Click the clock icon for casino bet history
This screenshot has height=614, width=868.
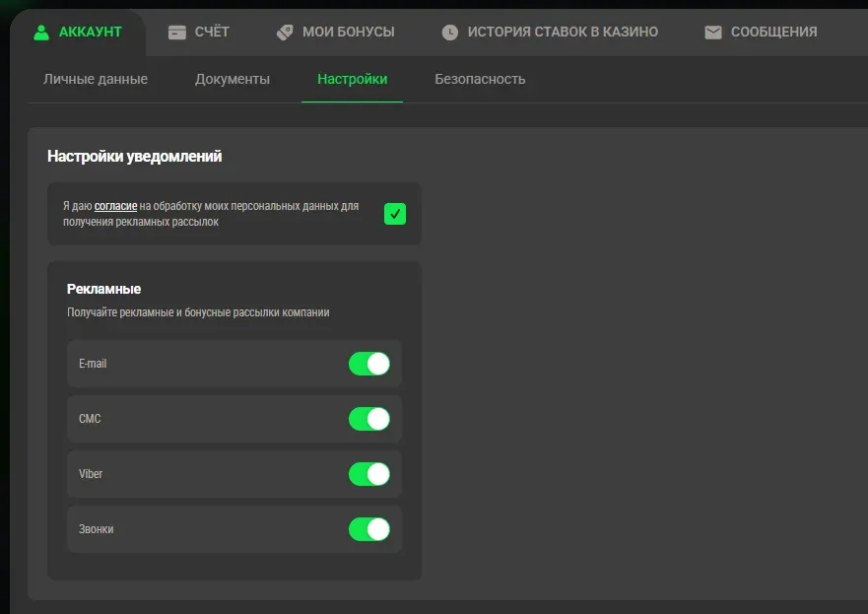click(450, 33)
